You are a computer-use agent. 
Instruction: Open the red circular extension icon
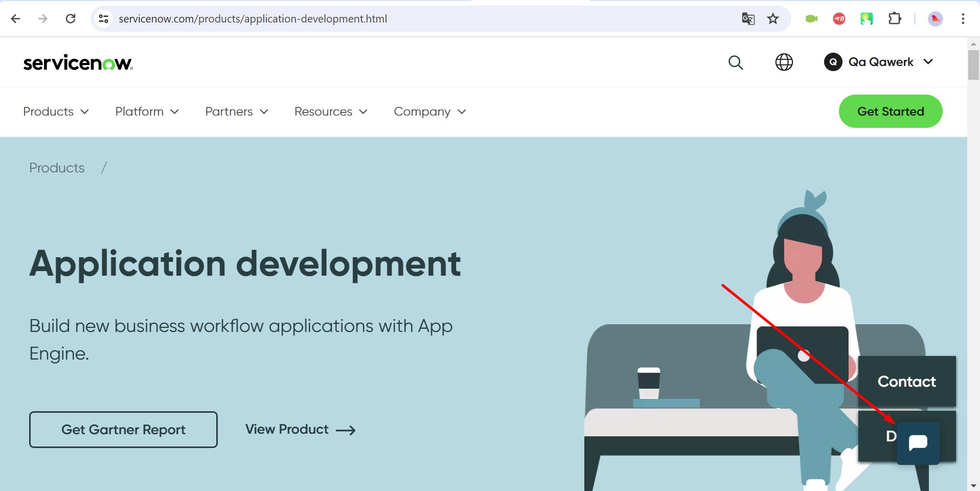[839, 19]
